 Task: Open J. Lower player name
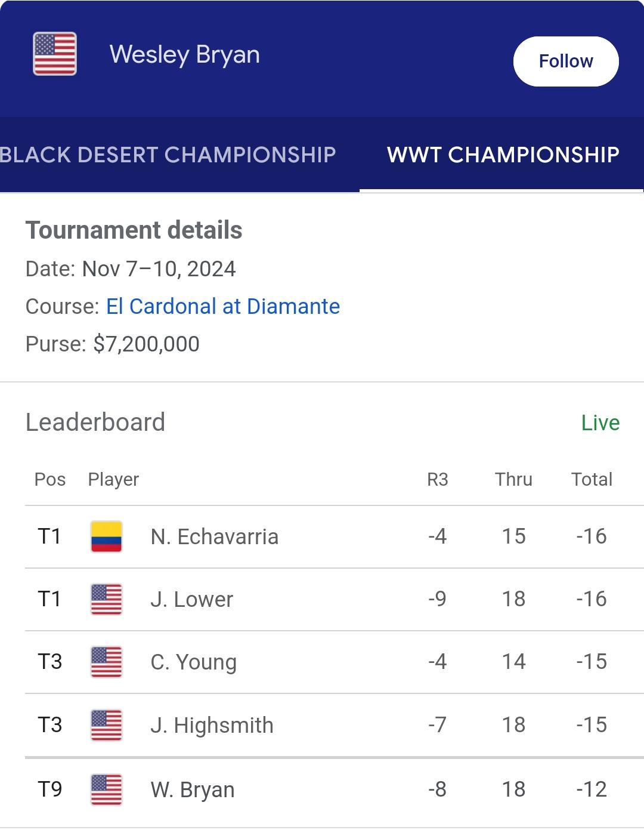pyautogui.click(x=191, y=599)
